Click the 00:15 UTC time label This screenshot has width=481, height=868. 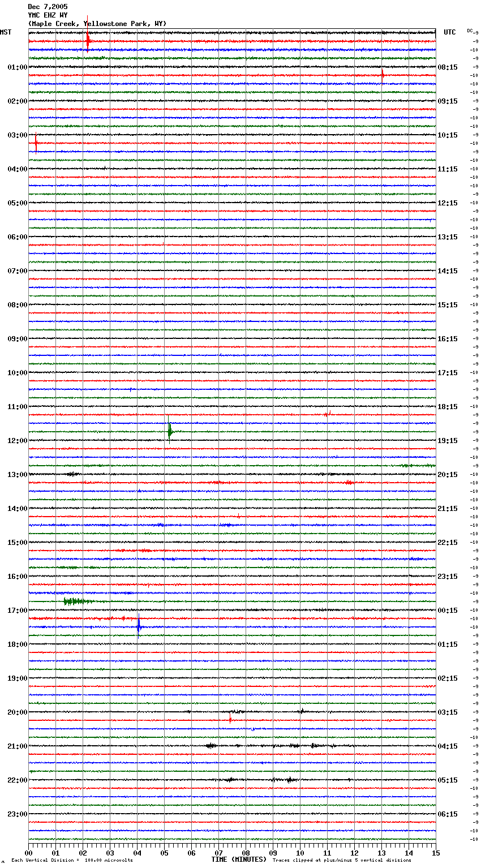tap(448, 611)
